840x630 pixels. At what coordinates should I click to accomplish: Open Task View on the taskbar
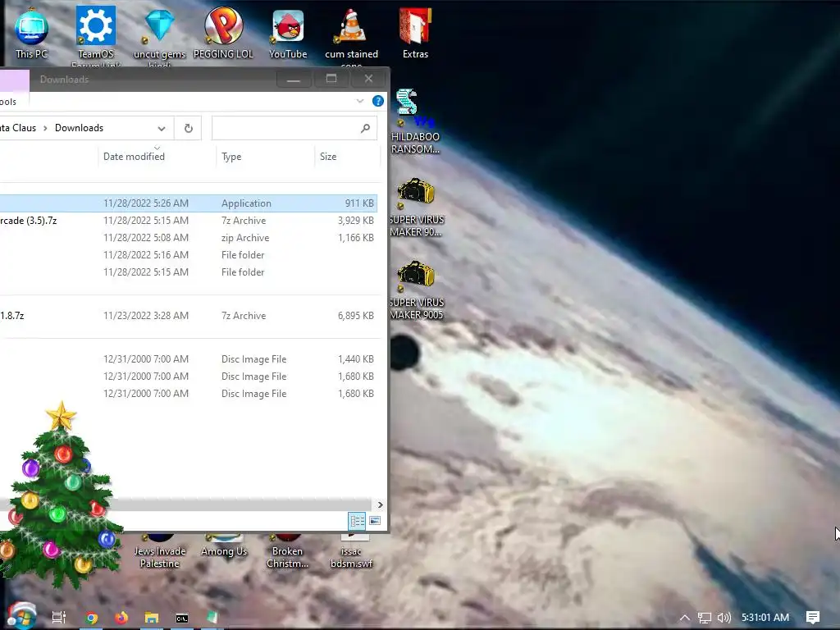click(59, 618)
